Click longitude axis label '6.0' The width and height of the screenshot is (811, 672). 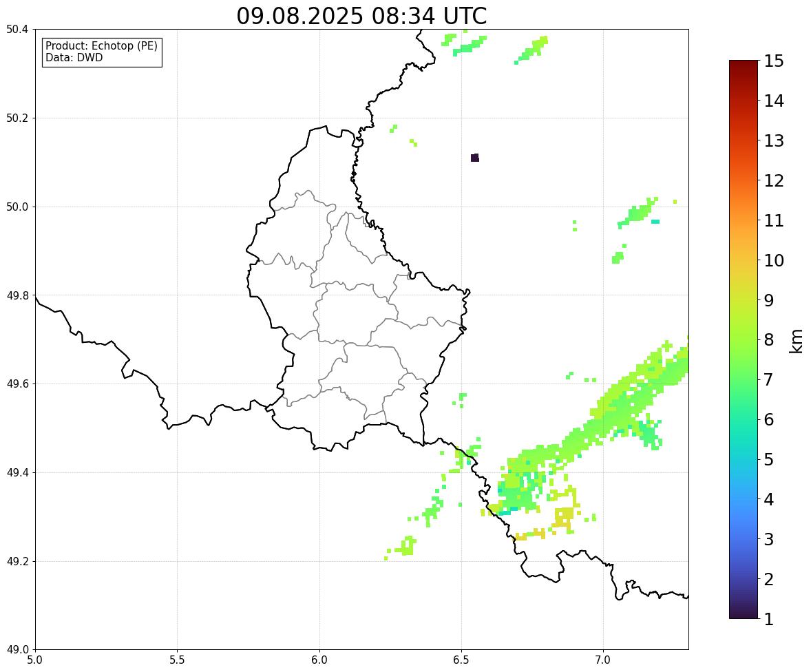click(319, 660)
